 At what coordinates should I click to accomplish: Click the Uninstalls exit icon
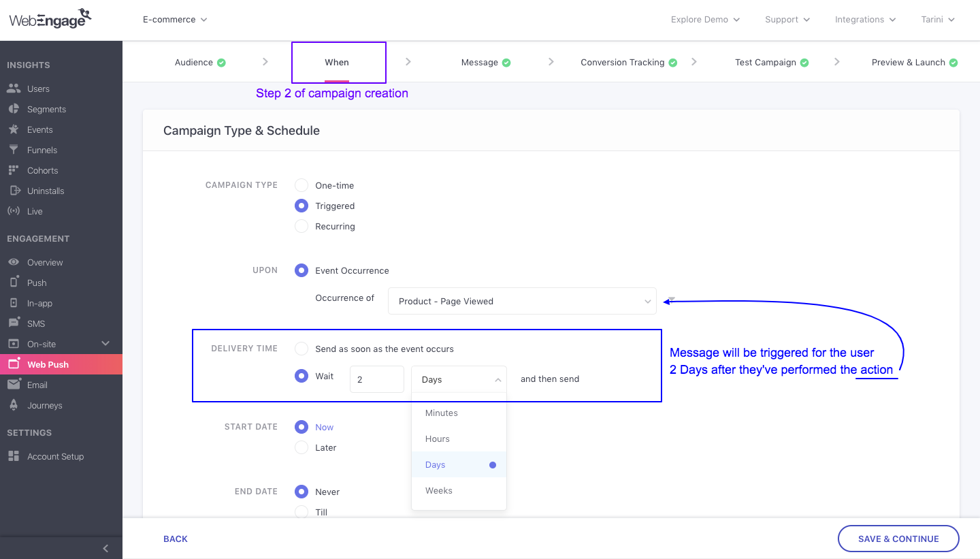(x=14, y=191)
